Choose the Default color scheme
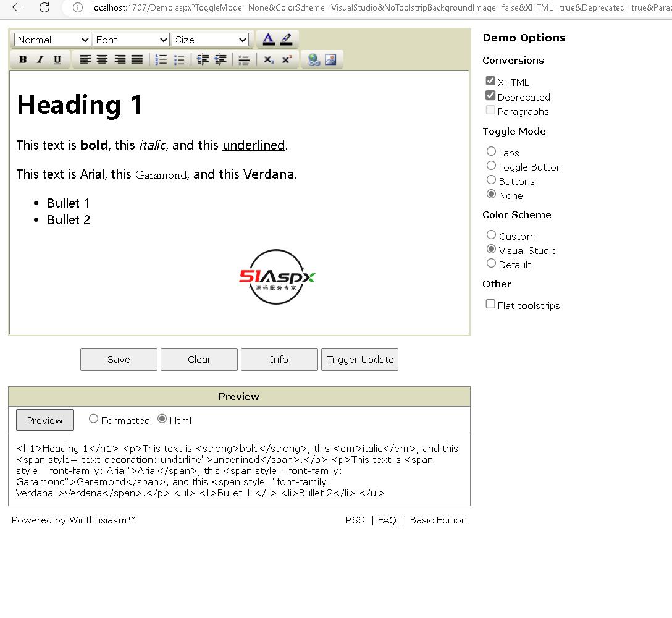Viewport: 672px width, 618px height. [x=491, y=263]
